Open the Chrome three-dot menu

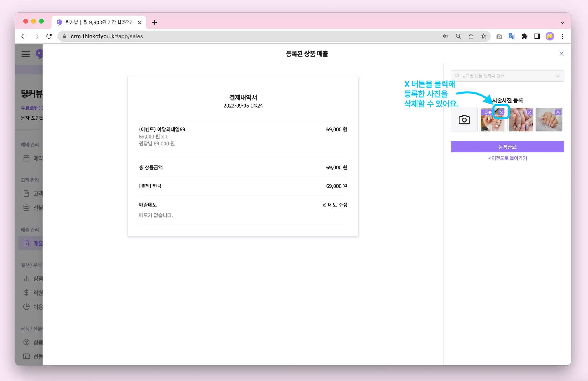coord(562,36)
